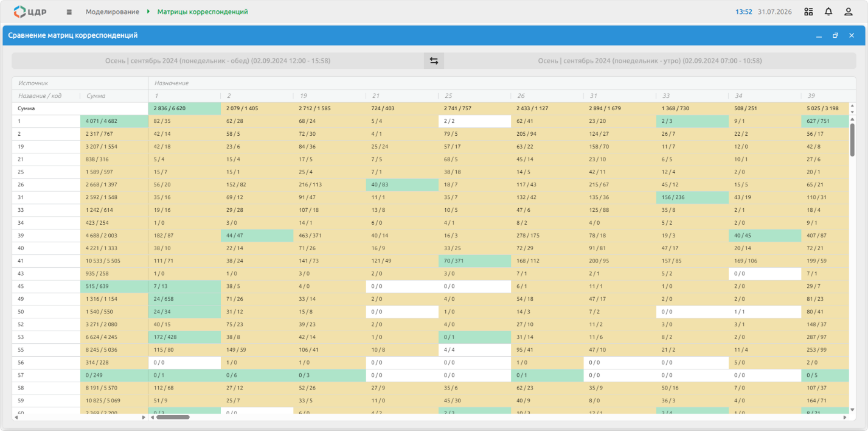Open the notifications bell

pyautogui.click(x=828, y=12)
